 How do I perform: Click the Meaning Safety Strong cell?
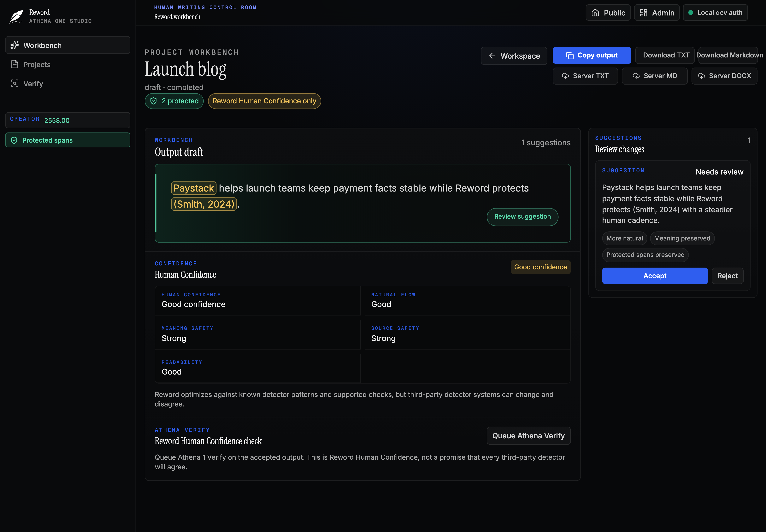(x=258, y=334)
